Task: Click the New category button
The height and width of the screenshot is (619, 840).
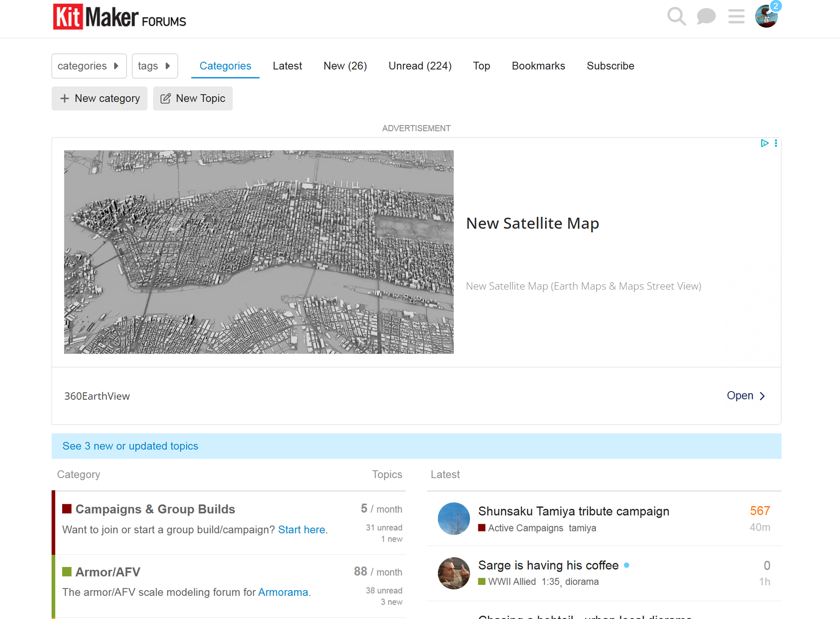Action: click(x=99, y=98)
